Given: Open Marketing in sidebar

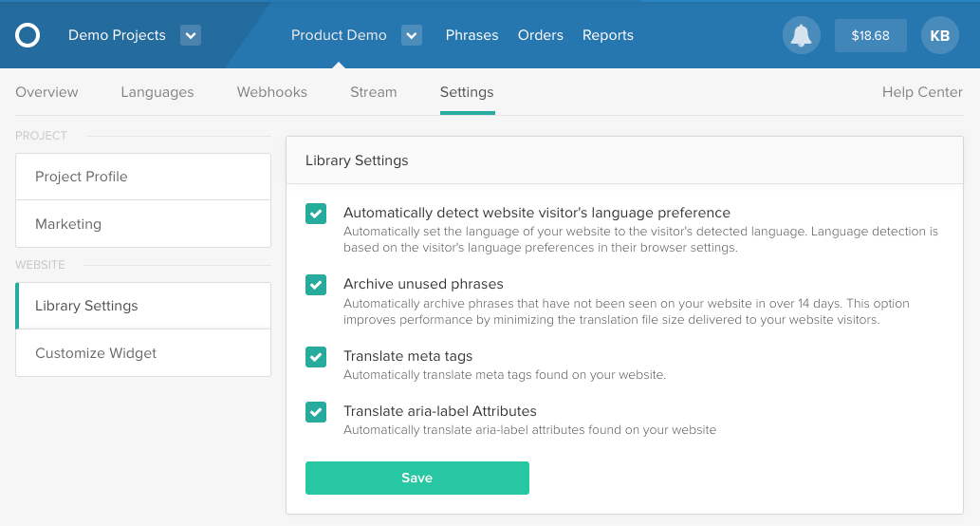Looking at the screenshot, I should pos(143,224).
